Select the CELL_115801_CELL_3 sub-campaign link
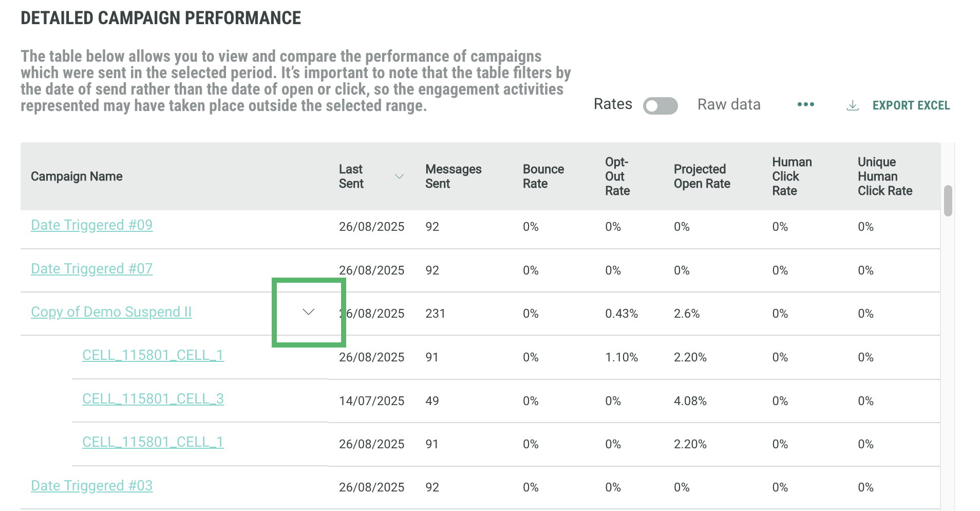Viewport: 980px width, 511px height. tap(153, 399)
